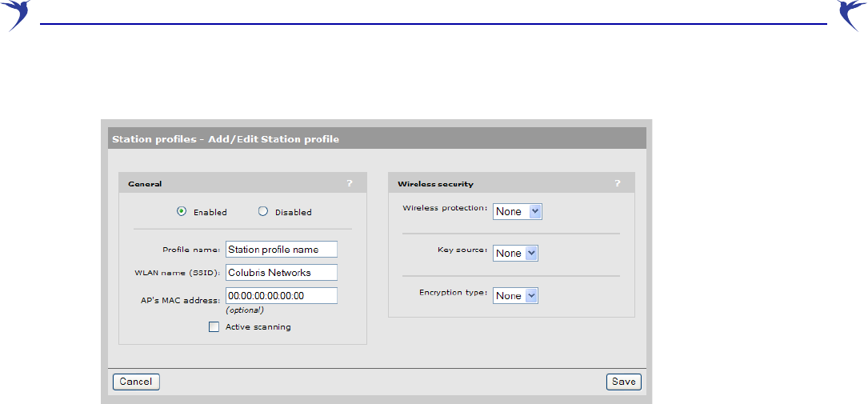Expand the Key source dropdown
This screenshot has width=868, height=404.
(x=515, y=253)
